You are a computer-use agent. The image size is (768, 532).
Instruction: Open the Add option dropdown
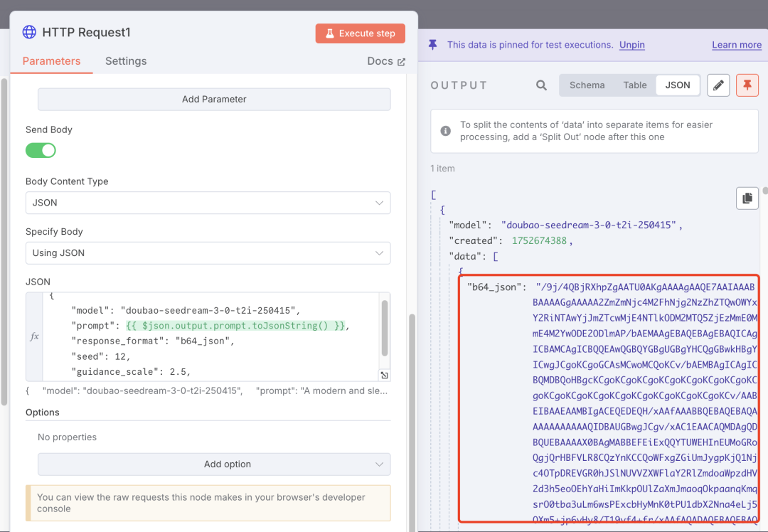pyautogui.click(x=214, y=464)
